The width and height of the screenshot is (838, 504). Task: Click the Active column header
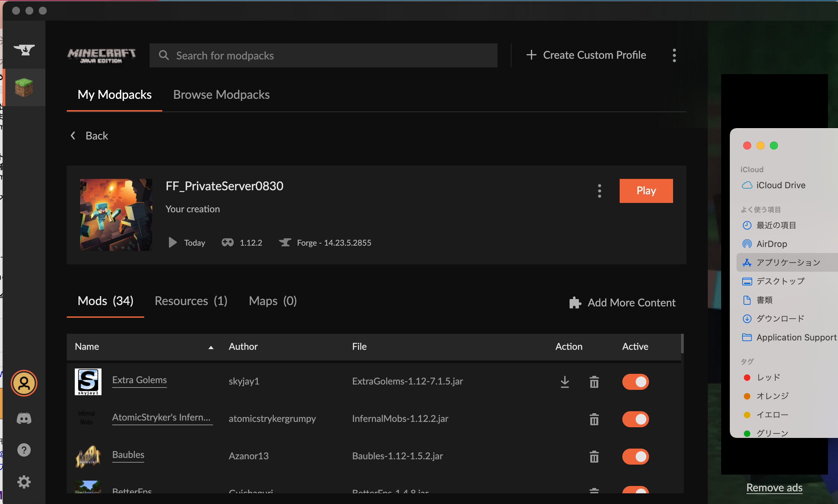tap(635, 346)
